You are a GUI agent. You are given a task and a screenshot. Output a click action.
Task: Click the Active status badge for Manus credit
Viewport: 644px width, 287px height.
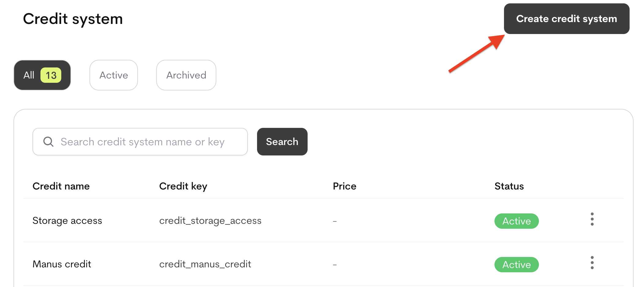point(516,264)
